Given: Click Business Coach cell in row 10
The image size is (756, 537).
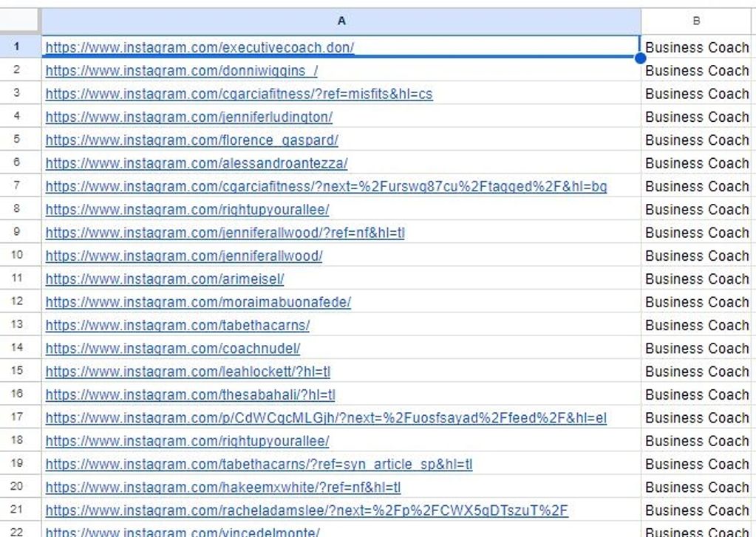Looking at the screenshot, I should pyautogui.click(x=696, y=256).
